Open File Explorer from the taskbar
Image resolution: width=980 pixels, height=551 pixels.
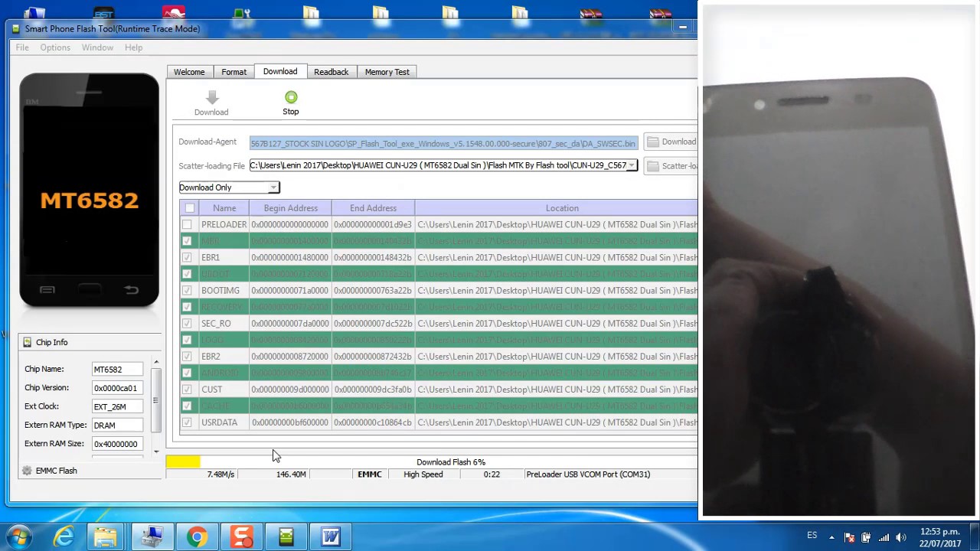tap(106, 536)
